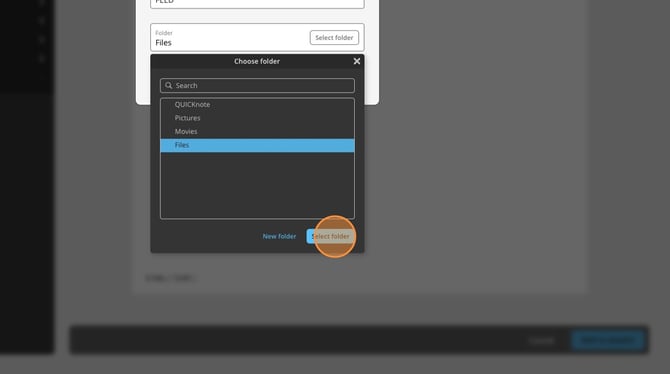
Task: Select the QUICKnote folder
Action: point(257,105)
